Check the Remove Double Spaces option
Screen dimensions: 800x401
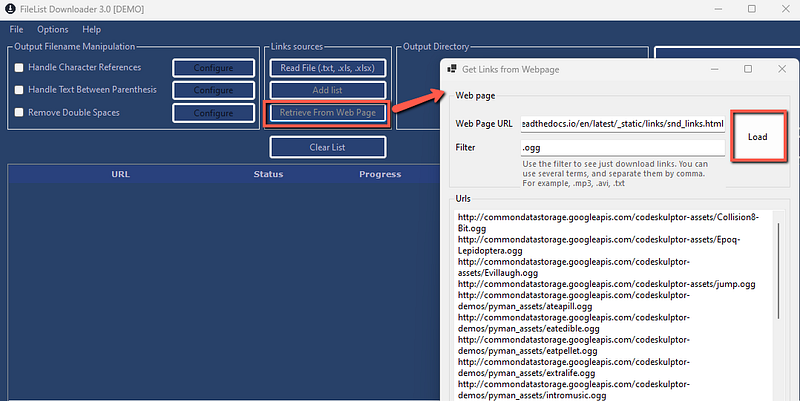(x=19, y=112)
